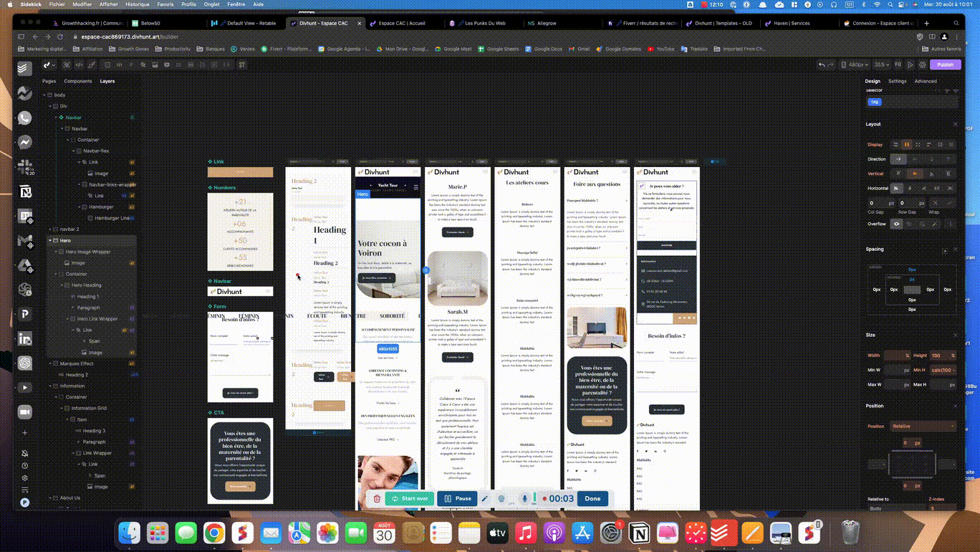Screen dimensions: 980x552
Task: Switch to Pages tab
Action: (49, 81)
